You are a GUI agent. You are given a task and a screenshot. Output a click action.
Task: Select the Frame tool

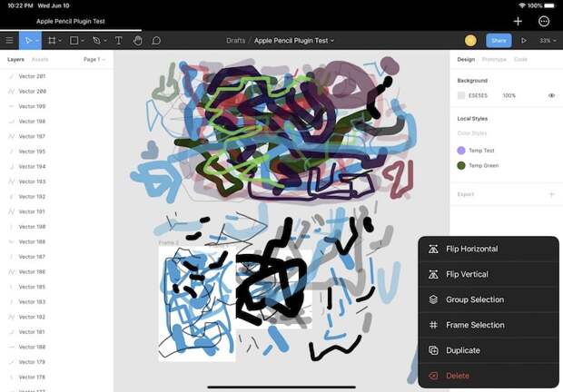52,41
